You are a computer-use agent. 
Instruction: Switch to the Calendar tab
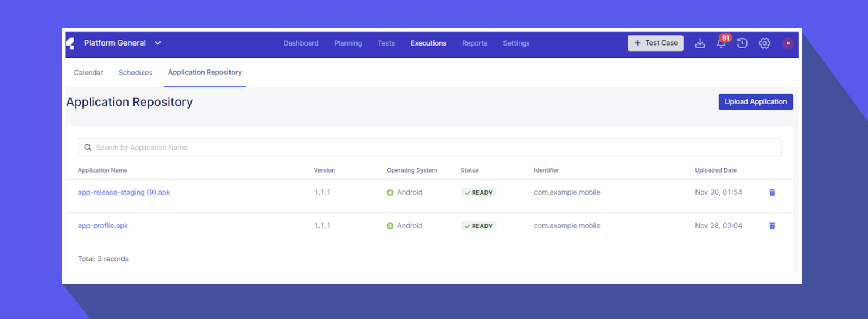point(88,73)
